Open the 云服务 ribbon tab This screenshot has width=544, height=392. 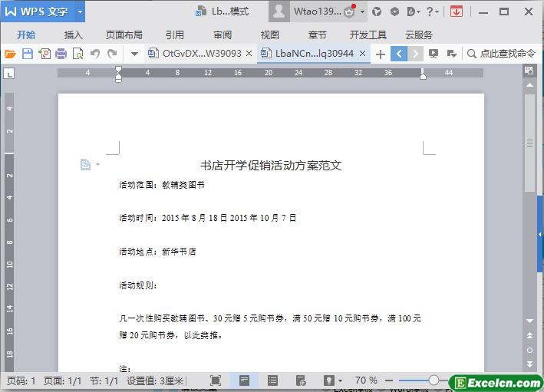click(x=419, y=35)
